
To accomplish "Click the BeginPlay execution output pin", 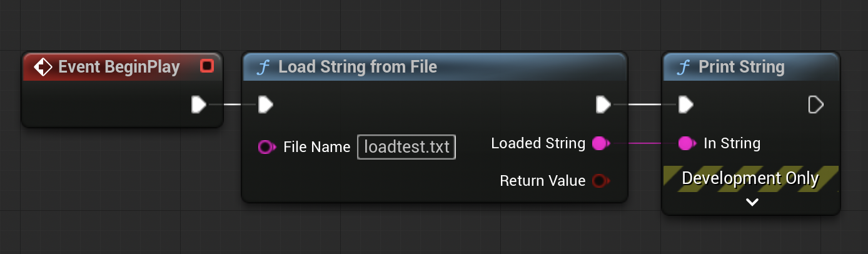I will point(199,104).
